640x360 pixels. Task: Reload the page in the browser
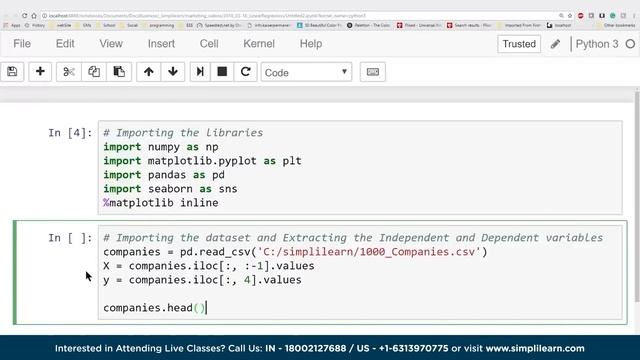[24, 16]
